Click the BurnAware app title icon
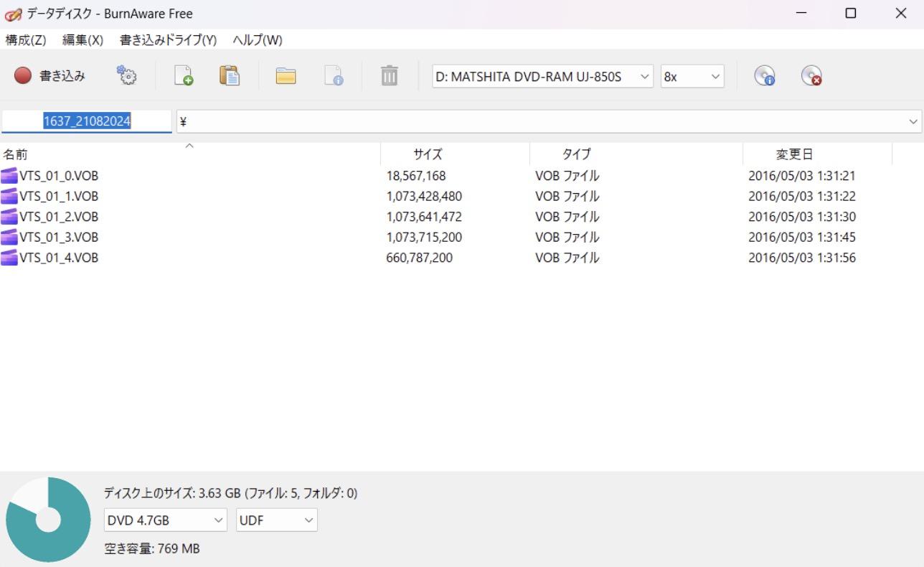 pyautogui.click(x=13, y=14)
